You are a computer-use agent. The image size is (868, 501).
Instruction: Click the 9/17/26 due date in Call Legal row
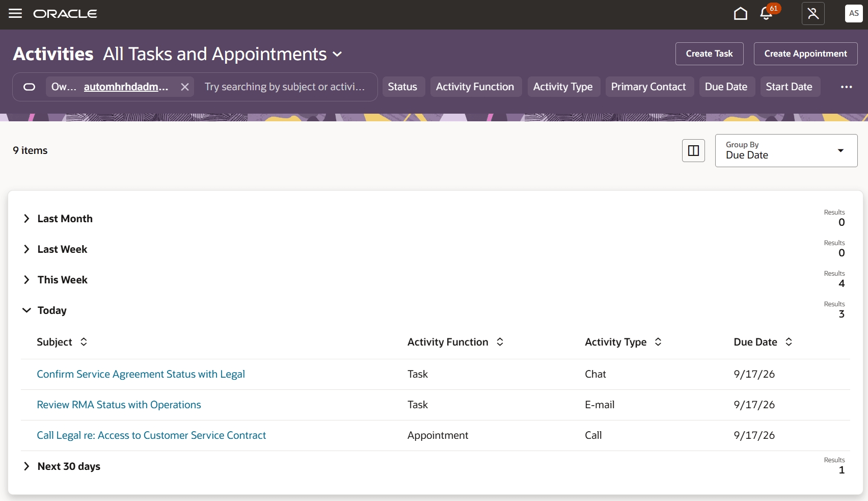coord(754,436)
